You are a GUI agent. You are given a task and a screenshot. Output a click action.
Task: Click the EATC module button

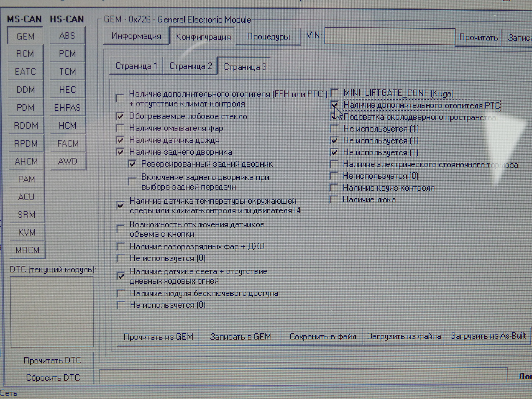[25, 72]
